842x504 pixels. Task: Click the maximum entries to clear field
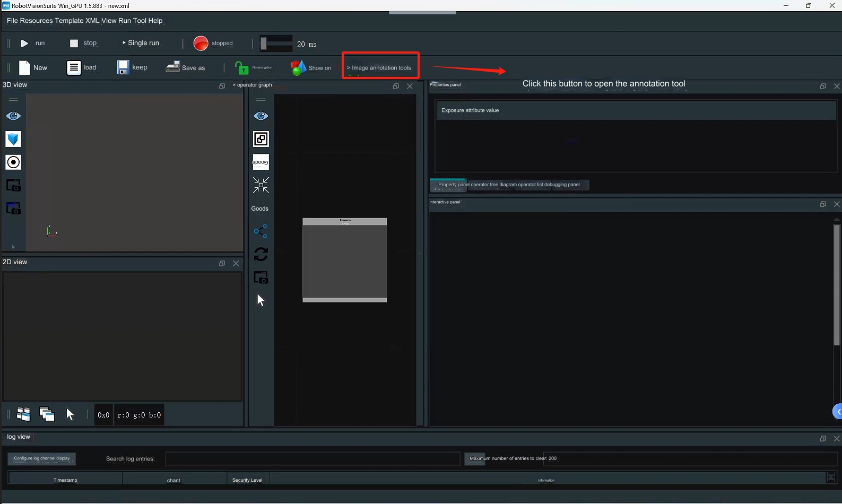click(x=690, y=459)
